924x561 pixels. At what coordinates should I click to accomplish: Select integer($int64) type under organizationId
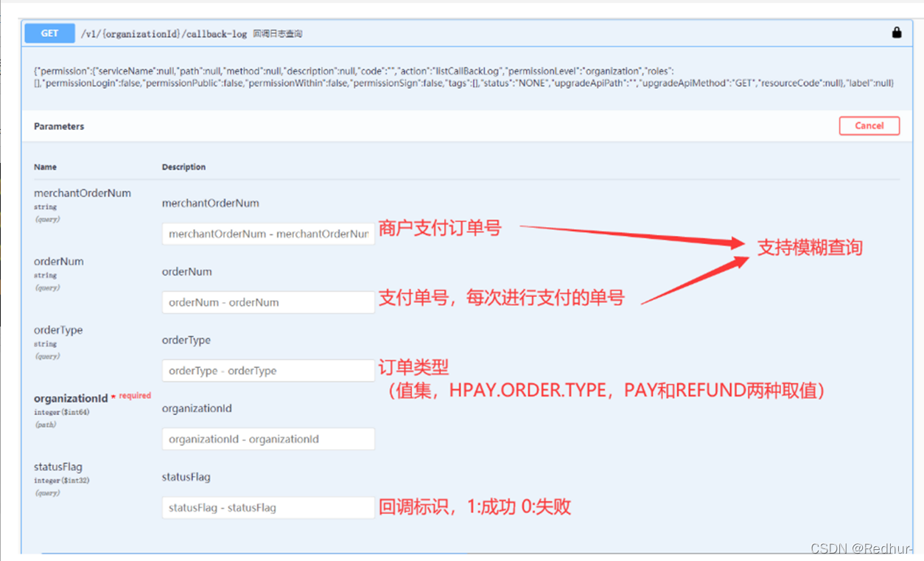coord(61,412)
